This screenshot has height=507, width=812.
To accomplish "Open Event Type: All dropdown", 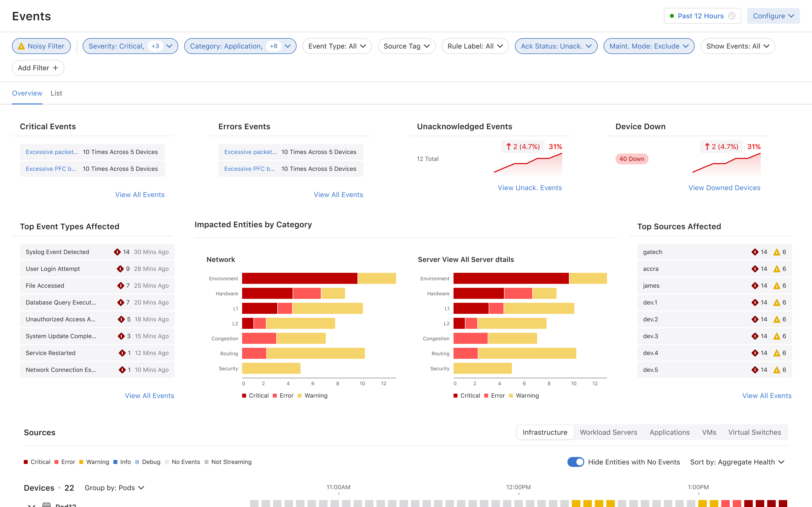I will coord(337,46).
